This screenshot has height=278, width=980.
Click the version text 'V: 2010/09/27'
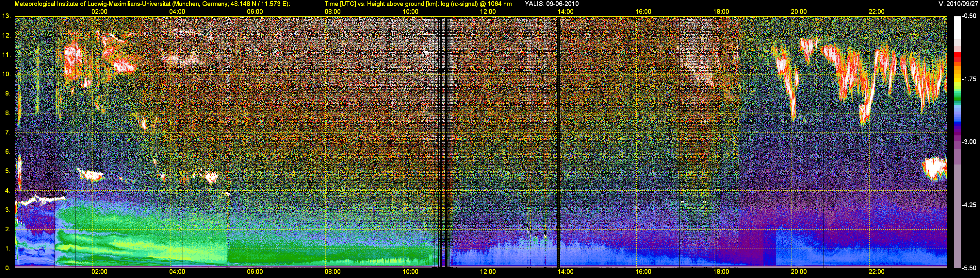[x=957, y=4]
